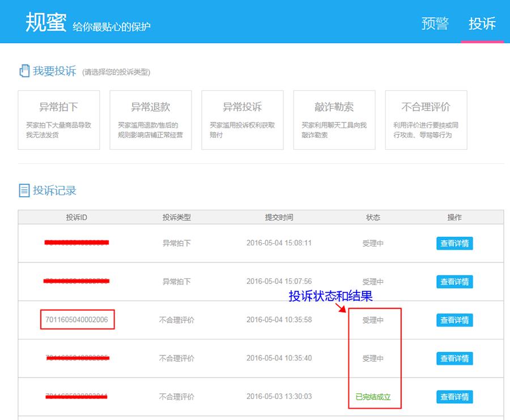Open 查看详情 for complaint 7011605040002006
This screenshot has width=510, height=420.
tap(454, 320)
